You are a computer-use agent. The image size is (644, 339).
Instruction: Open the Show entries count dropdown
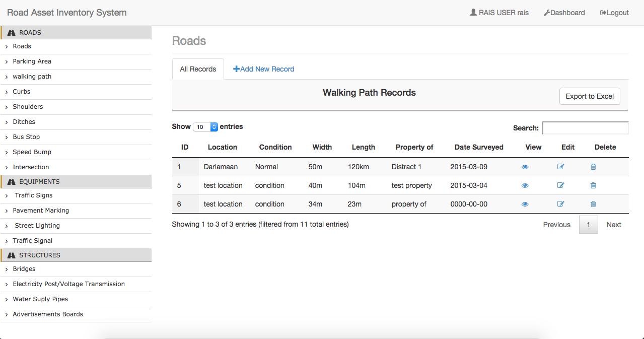click(205, 127)
